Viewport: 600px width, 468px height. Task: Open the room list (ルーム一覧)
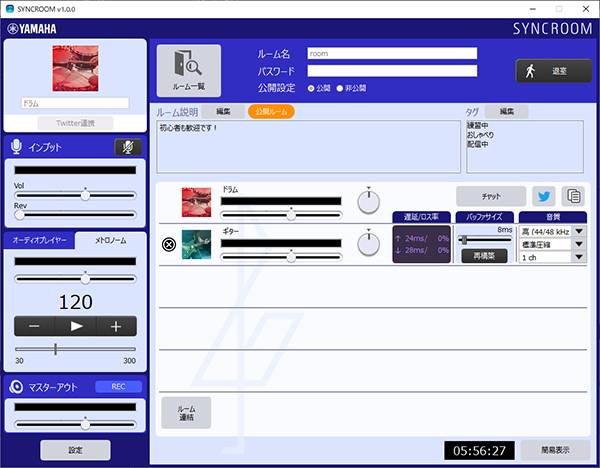click(x=189, y=69)
